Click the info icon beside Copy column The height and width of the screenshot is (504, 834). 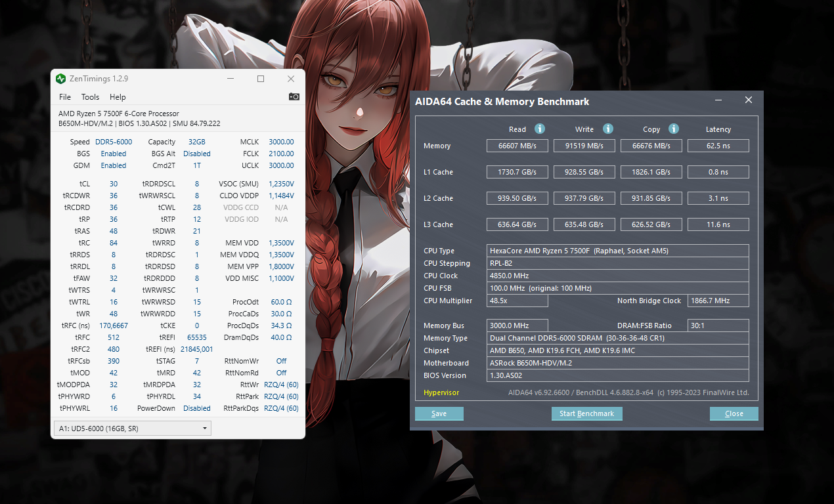coord(674,129)
